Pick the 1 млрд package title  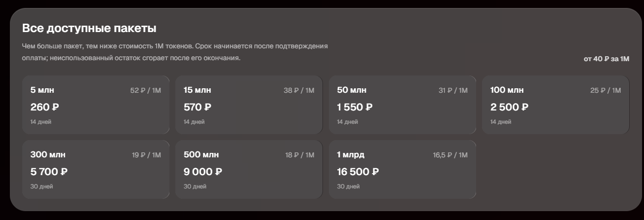click(351, 155)
